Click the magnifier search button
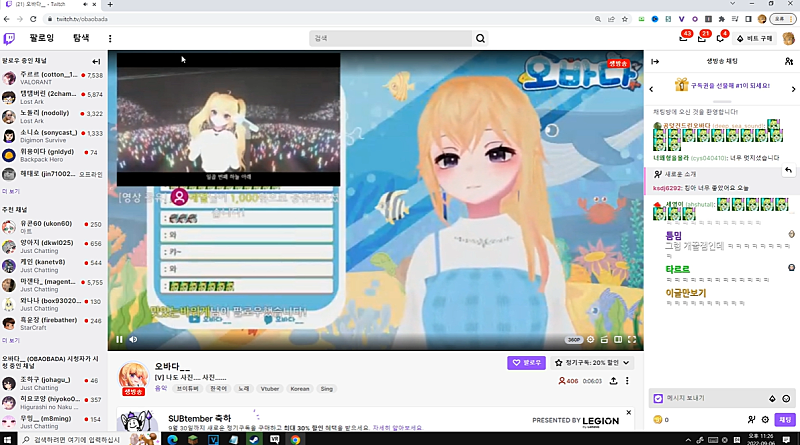 coord(480,38)
